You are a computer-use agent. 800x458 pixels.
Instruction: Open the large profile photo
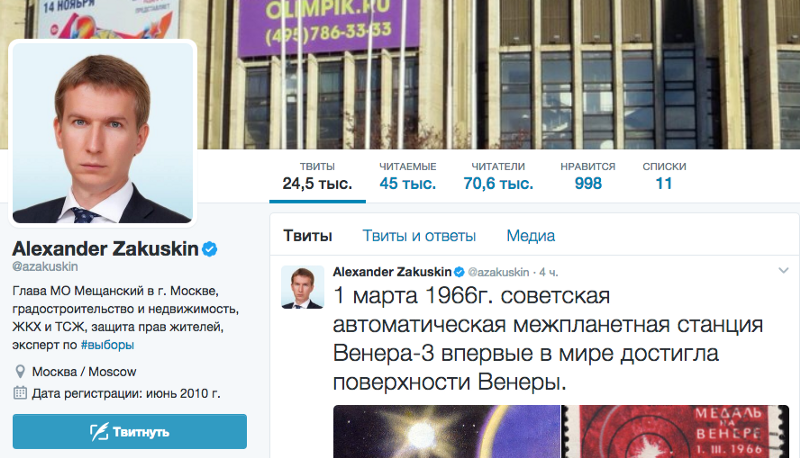tap(103, 133)
